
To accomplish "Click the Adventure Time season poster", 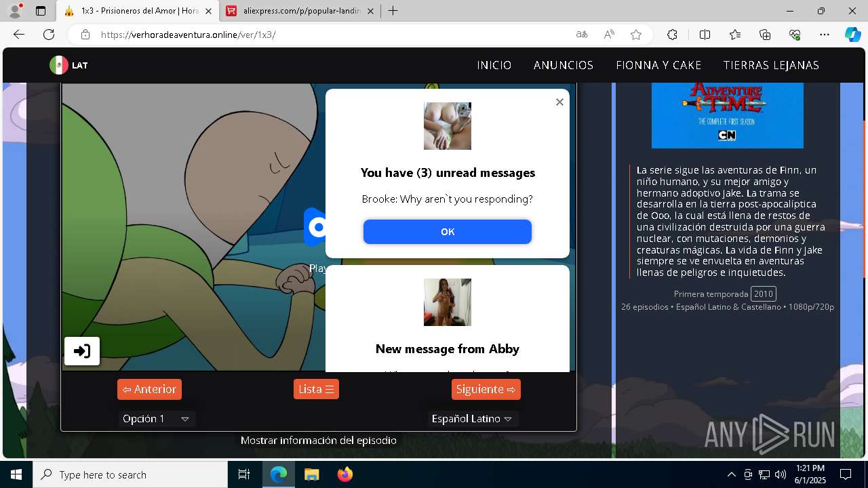I will 728,115.
